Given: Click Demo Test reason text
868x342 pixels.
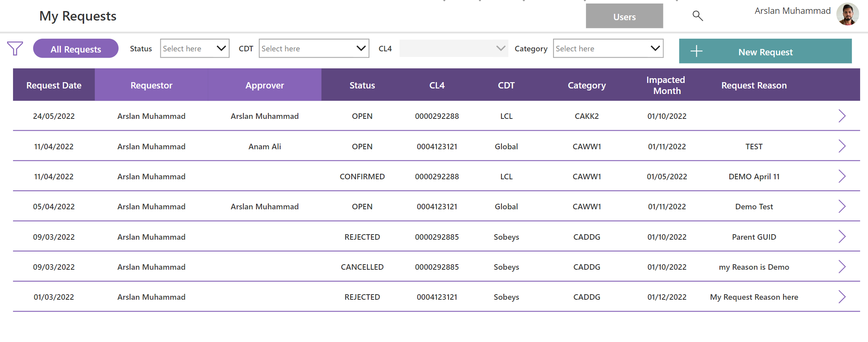Looking at the screenshot, I should click(754, 206).
